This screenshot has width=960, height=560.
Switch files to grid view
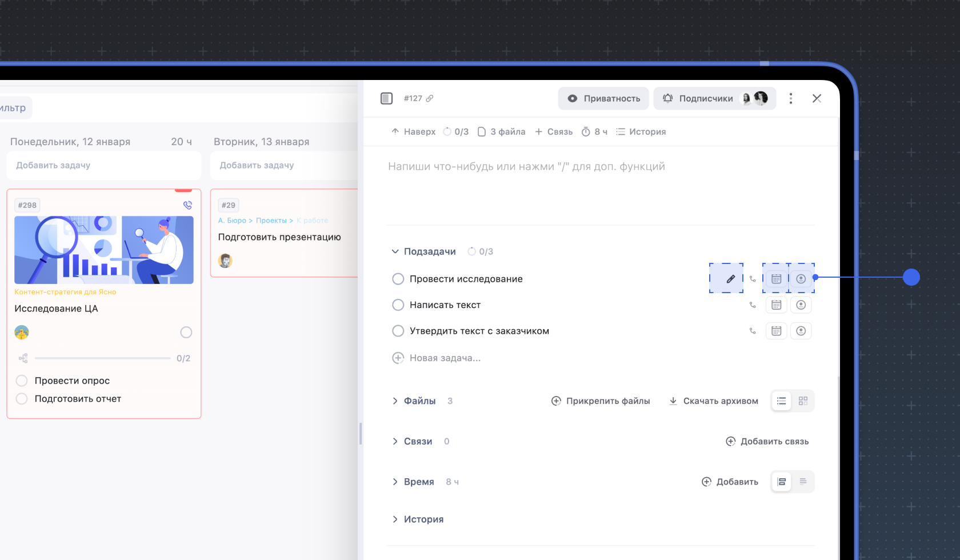click(x=803, y=401)
